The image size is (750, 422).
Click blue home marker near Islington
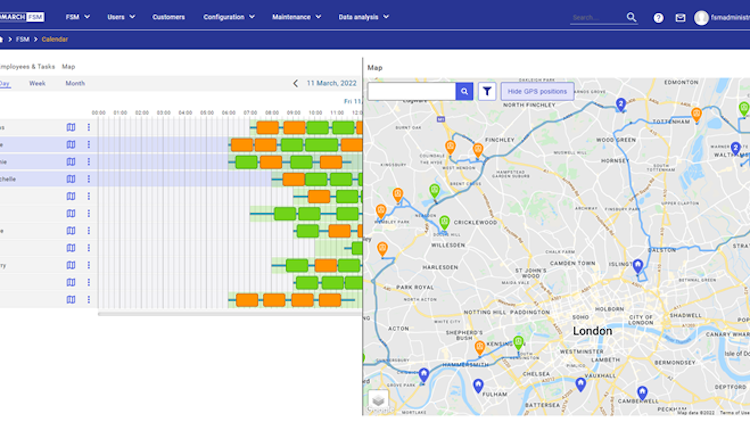pos(638,266)
